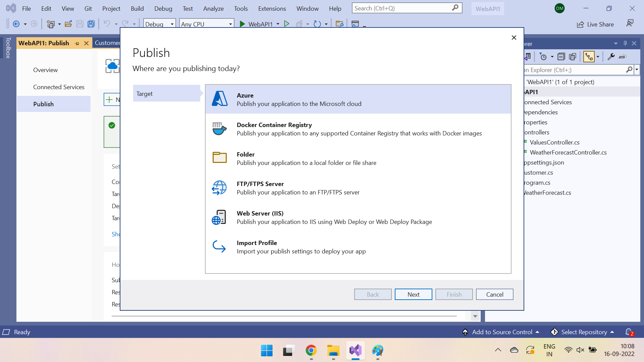This screenshot has height=362, width=644.
Task: Open the Solution Explorer window position dropdown
Action: click(x=616, y=44)
